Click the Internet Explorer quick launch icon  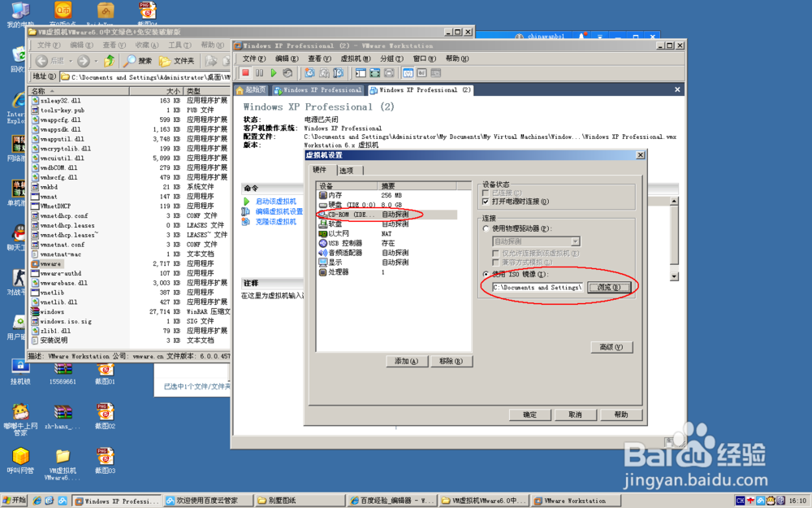(x=37, y=501)
